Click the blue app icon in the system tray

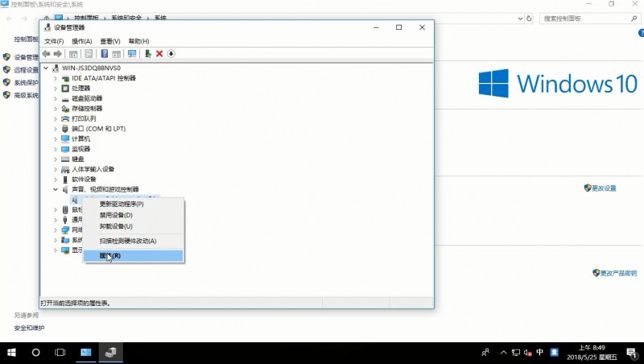click(554, 352)
